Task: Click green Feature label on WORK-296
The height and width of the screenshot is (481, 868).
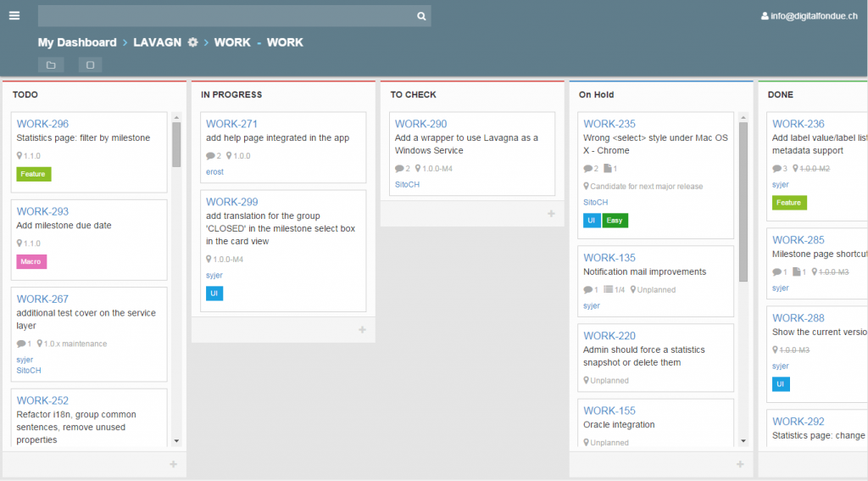Action: coord(34,174)
